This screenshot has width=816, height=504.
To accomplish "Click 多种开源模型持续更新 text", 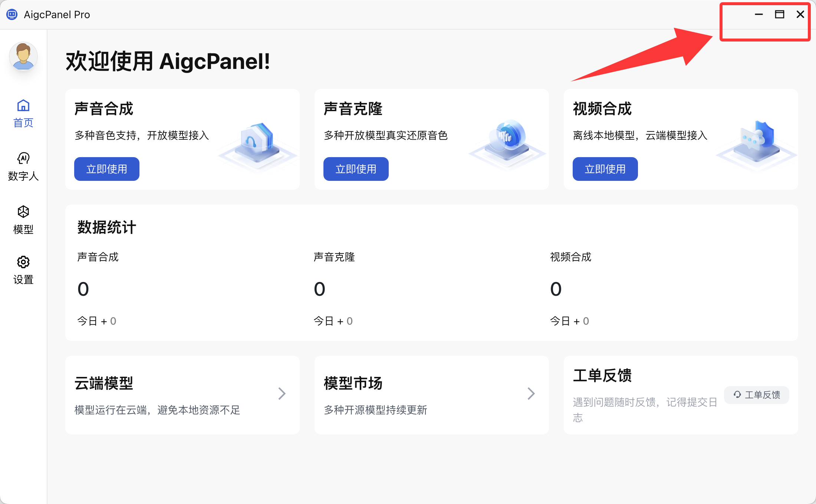I will [375, 410].
